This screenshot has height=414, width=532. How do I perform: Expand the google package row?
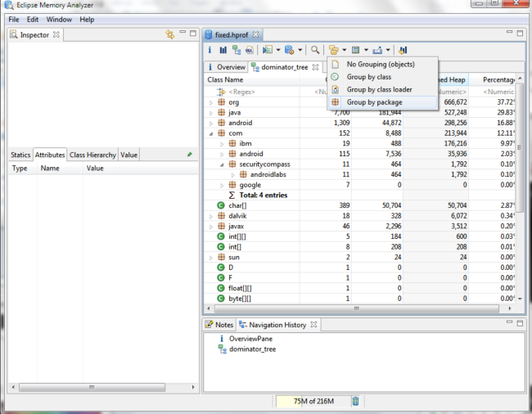222,186
